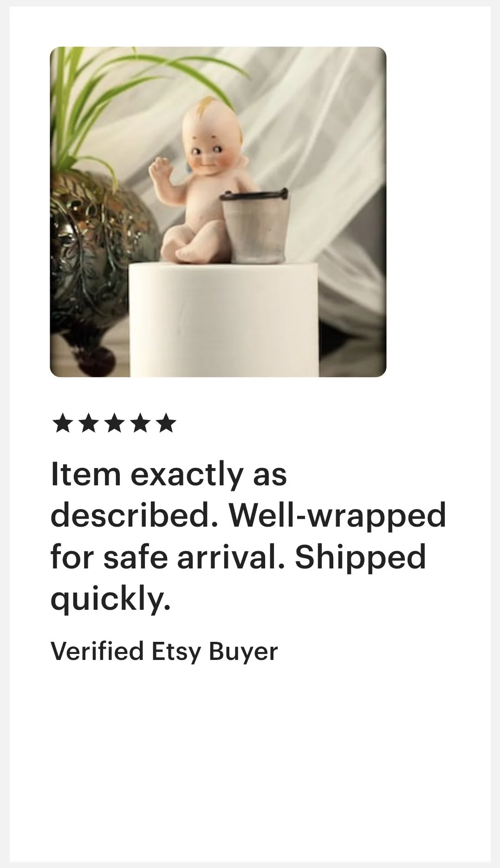This screenshot has height=868, width=500.
Task: Open the kewpie doll product photo
Action: (x=218, y=212)
